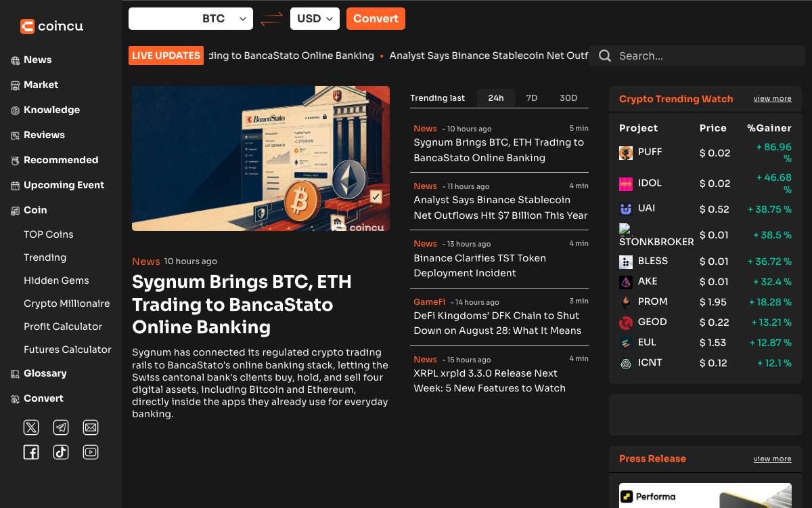The height and width of the screenshot is (508, 812).
Task: Click the News tag above main headline
Action: tap(146, 261)
